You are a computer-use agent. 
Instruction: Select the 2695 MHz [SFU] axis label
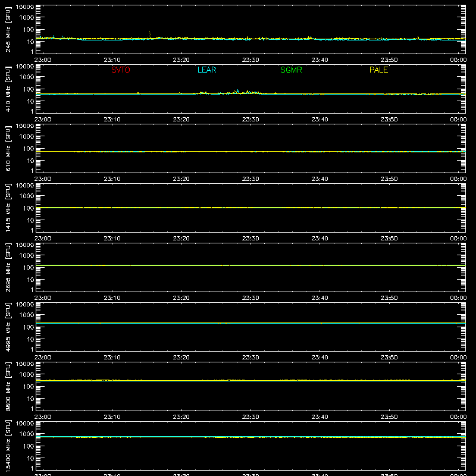point(8,267)
